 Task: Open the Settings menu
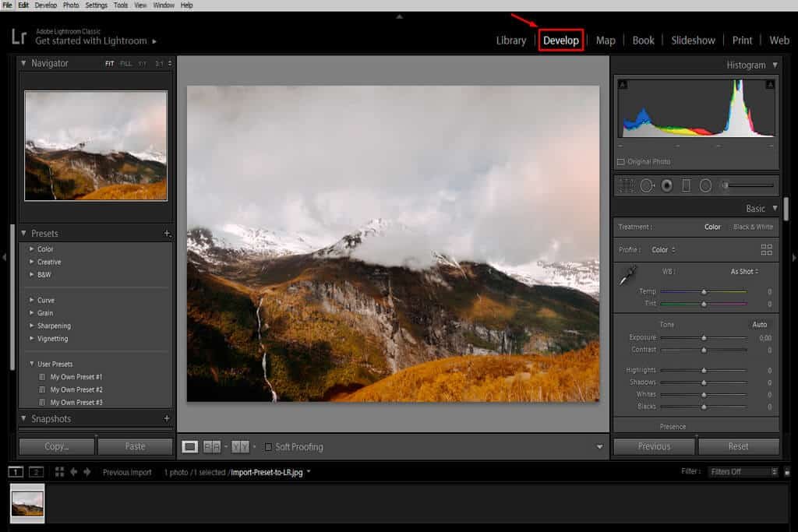[96, 5]
